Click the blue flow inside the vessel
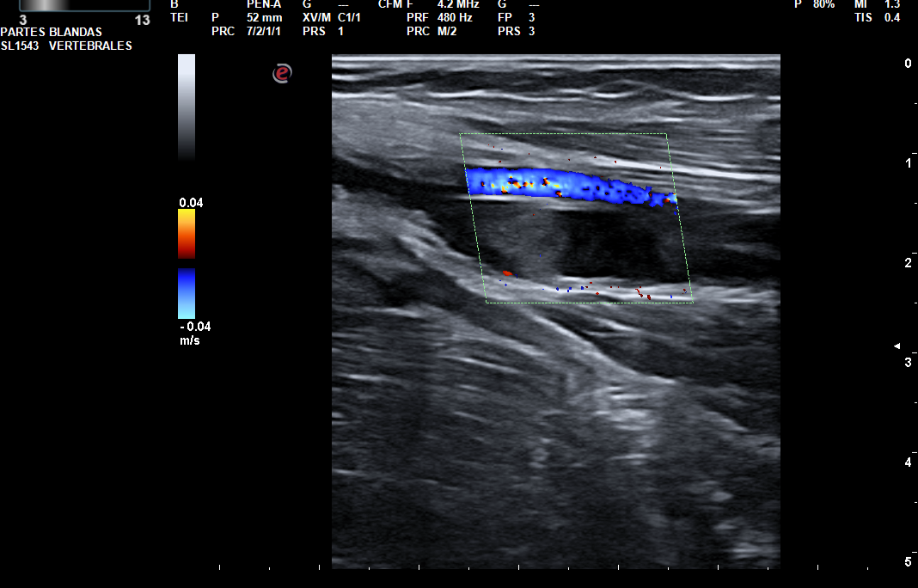The image size is (918, 588). pyautogui.click(x=567, y=185)
